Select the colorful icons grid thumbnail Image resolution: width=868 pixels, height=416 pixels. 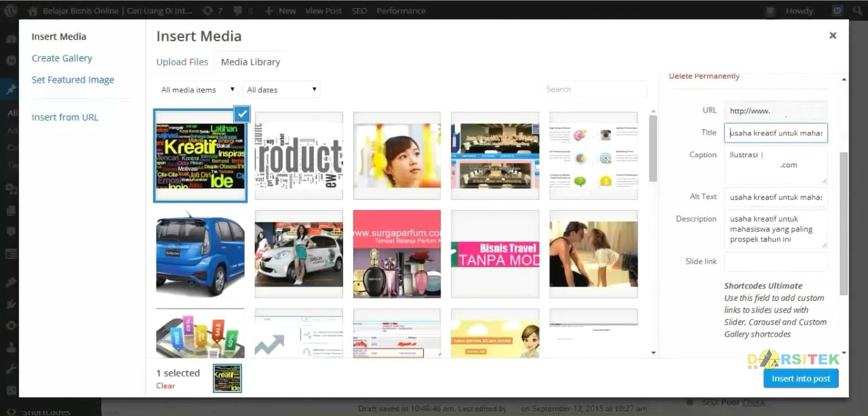point(593,156)
